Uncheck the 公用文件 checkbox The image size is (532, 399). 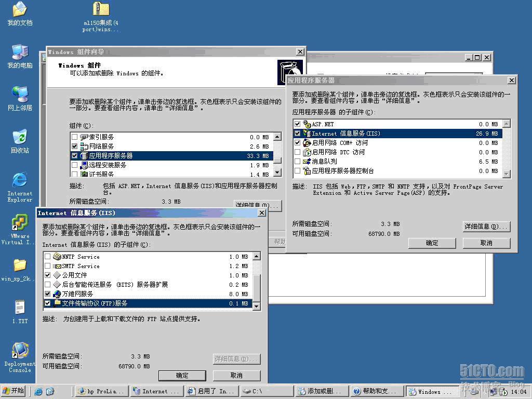tap(47, 275)
